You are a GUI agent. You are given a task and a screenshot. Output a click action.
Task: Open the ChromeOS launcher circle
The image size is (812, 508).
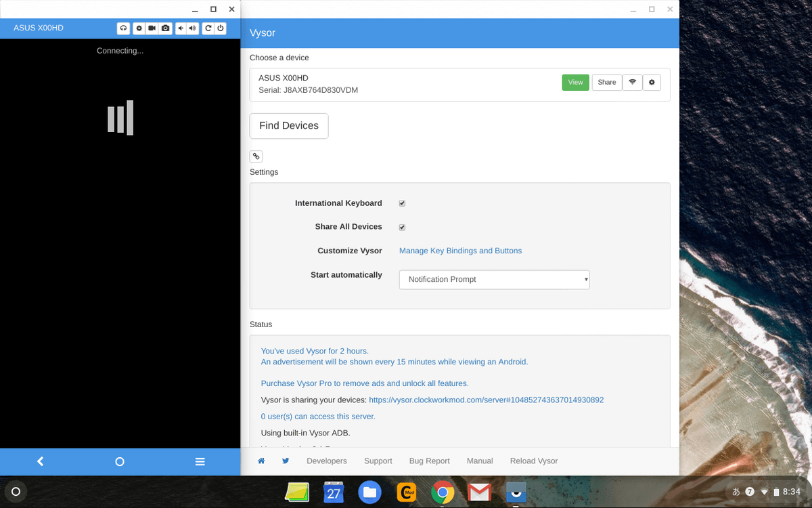[16, 492]
